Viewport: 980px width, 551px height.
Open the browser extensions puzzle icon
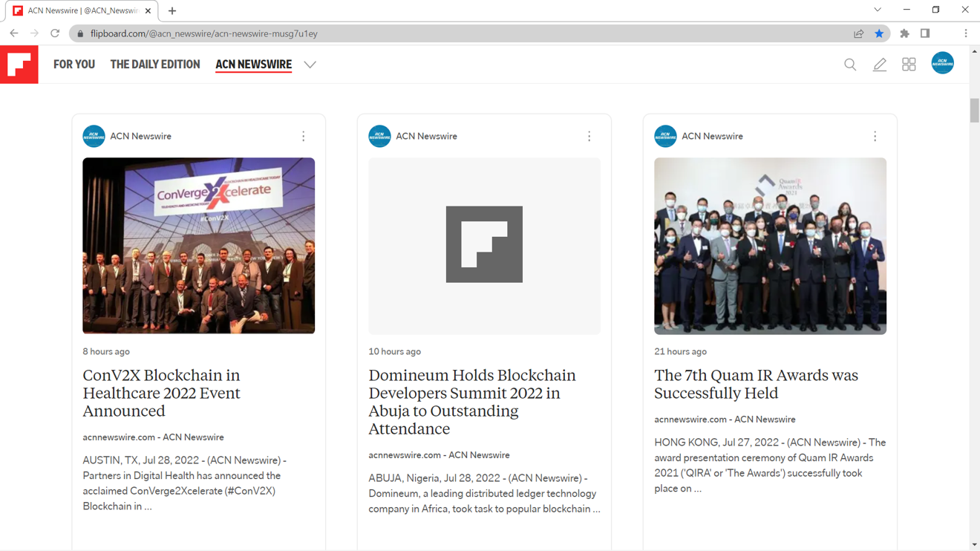[x=904, y=33]
